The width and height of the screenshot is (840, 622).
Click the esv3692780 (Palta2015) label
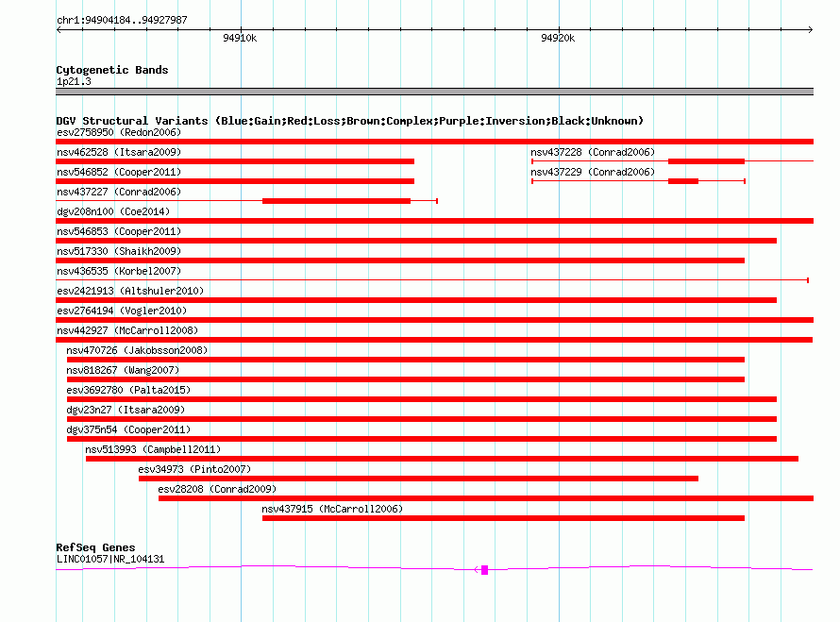click(128, 390)
